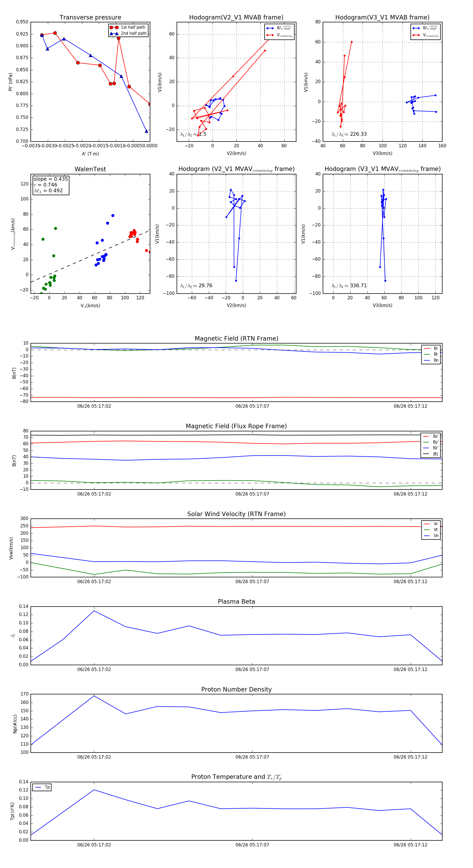This screenshot has height=868, width=473.
Task: Click the blue triangle marker for 2nd half path legend
Action: click(114, 33)
